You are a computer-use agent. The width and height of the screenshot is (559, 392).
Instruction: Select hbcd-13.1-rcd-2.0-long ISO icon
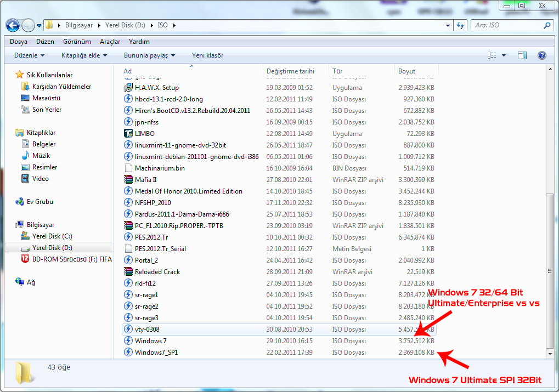tap(128, 99)
